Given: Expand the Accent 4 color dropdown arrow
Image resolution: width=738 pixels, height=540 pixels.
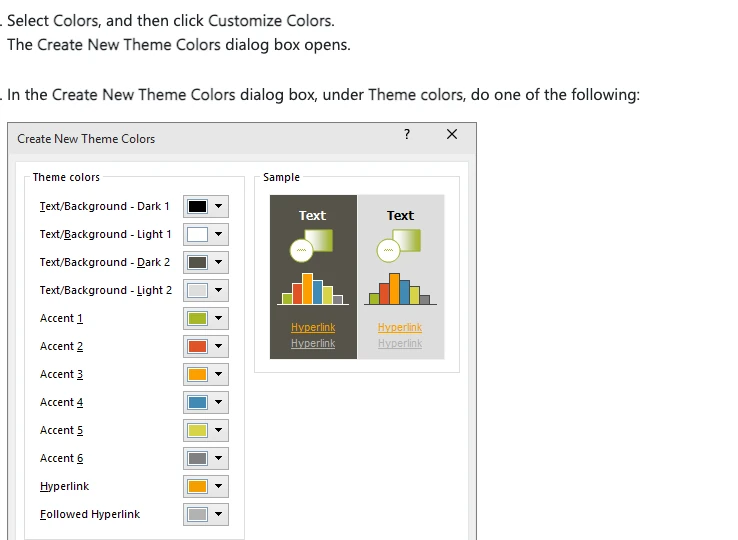Looking at the screenshot, I should coord(218,402).
